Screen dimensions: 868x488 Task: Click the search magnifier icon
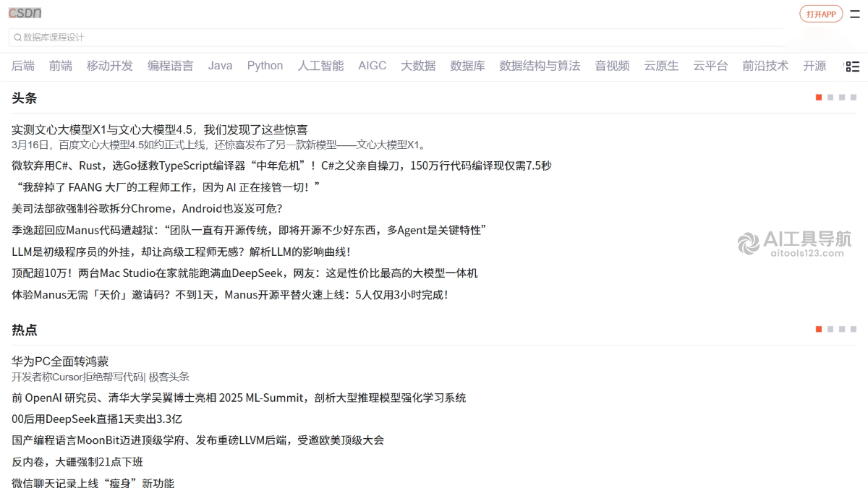(18, 38)
